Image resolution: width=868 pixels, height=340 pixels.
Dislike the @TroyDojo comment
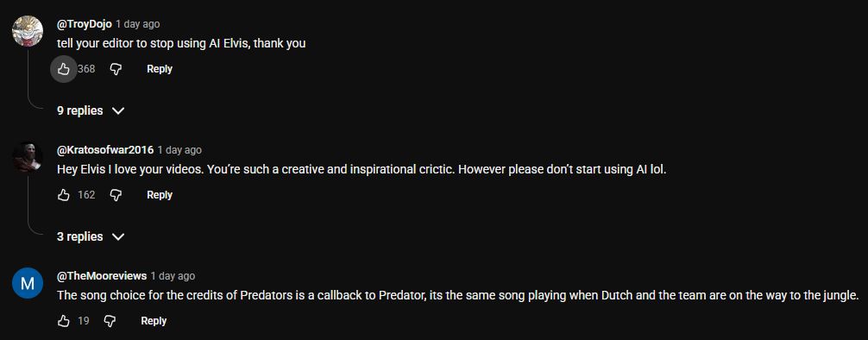tap(116, 69)
